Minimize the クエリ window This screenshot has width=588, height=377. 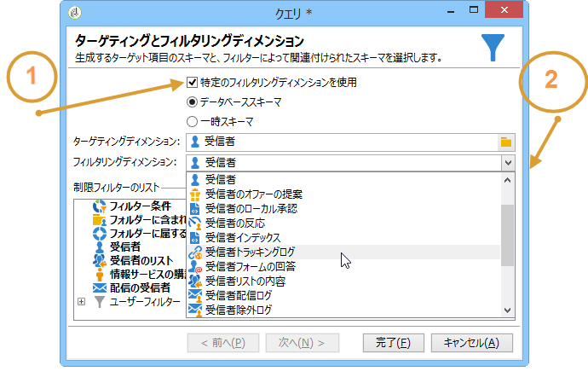(x=451, y=11)
